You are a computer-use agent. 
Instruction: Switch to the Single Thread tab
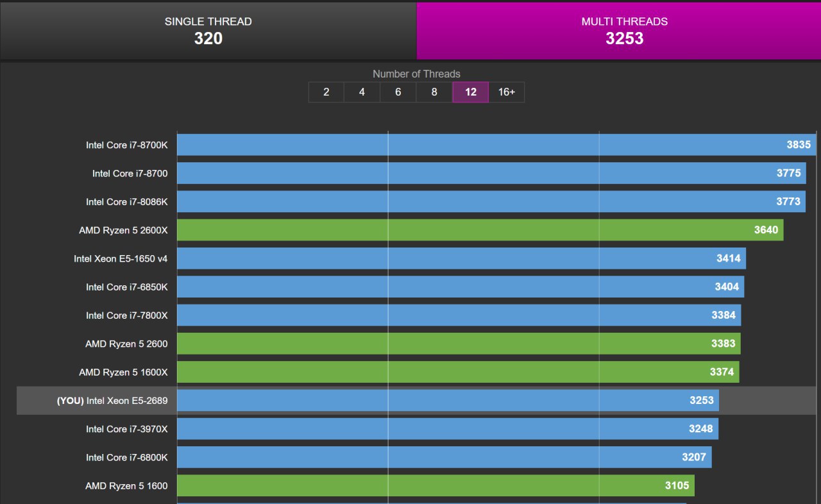[208, 30]
